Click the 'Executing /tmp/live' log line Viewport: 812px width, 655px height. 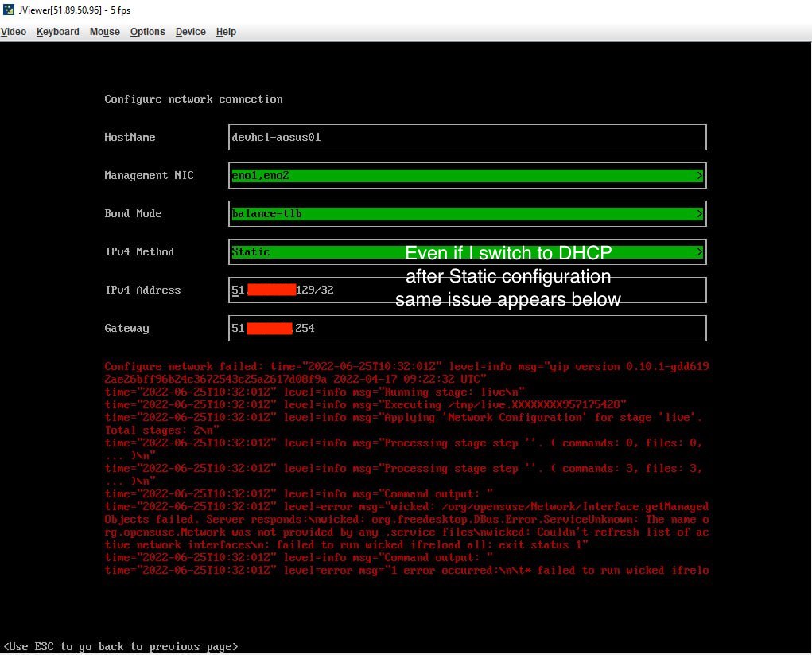coord(366,404)
